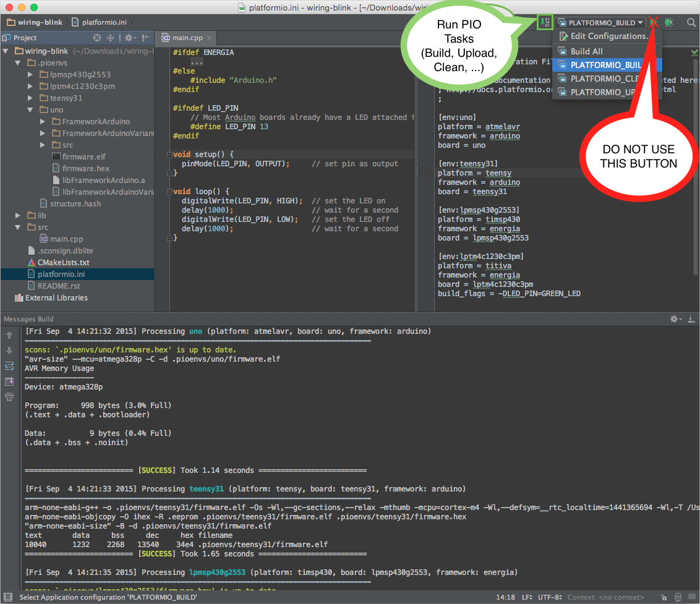Expand the lpmsp430g2553 folder
Screen dimensions: 700x604
(x=30, y=75)
